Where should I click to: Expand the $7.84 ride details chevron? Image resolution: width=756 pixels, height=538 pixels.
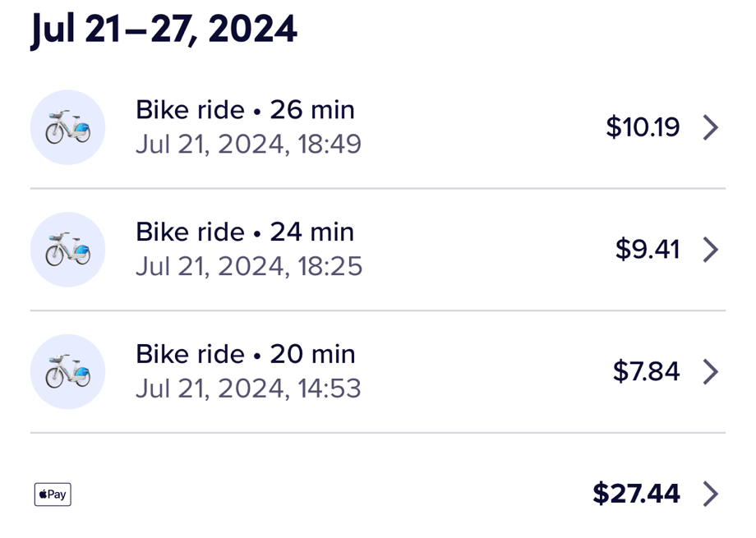pos(711,371)
